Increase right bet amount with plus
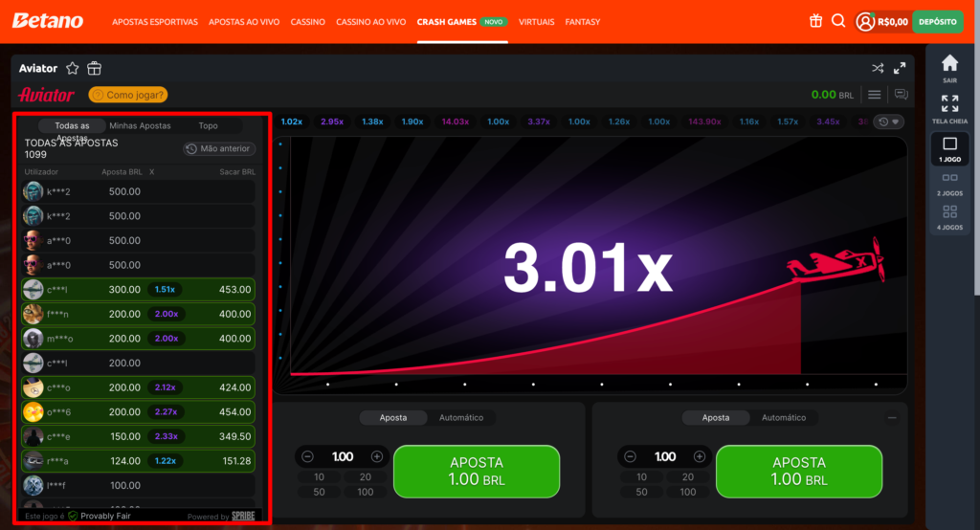Viewport: 980px width, 530px height. [x=700, y=457]
